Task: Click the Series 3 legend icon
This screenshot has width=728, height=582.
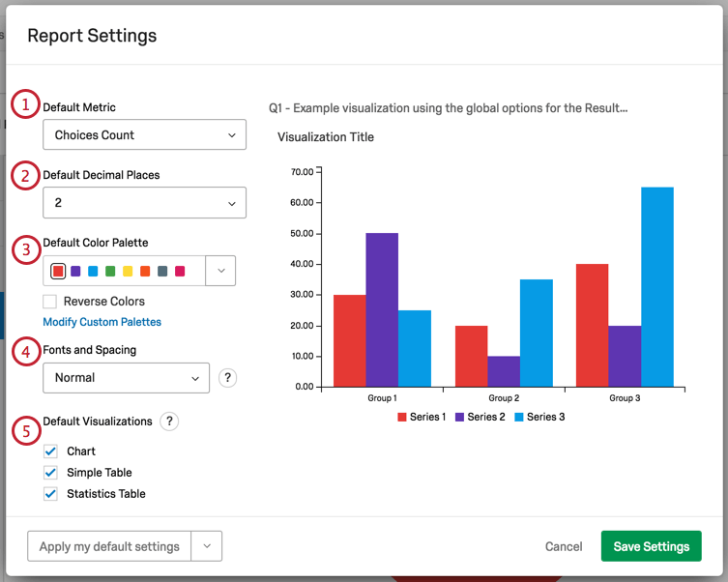Action: tap(519, 417)
